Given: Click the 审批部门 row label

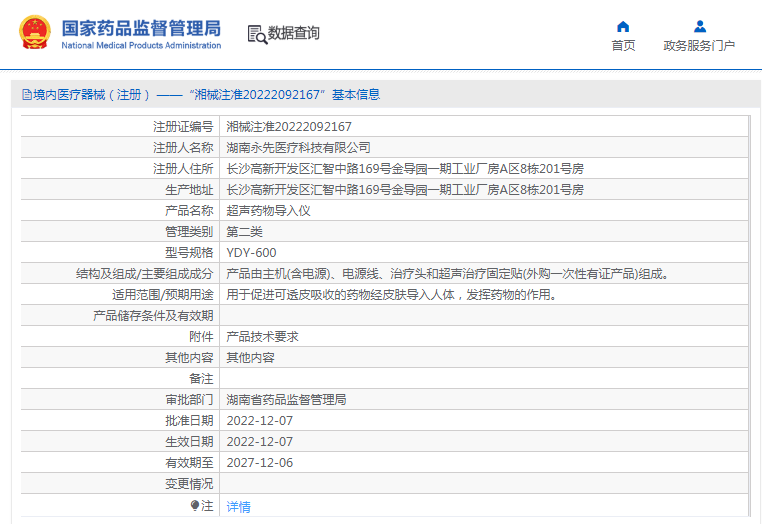Looking at the screenshot, I should click(x=189, y=399).
